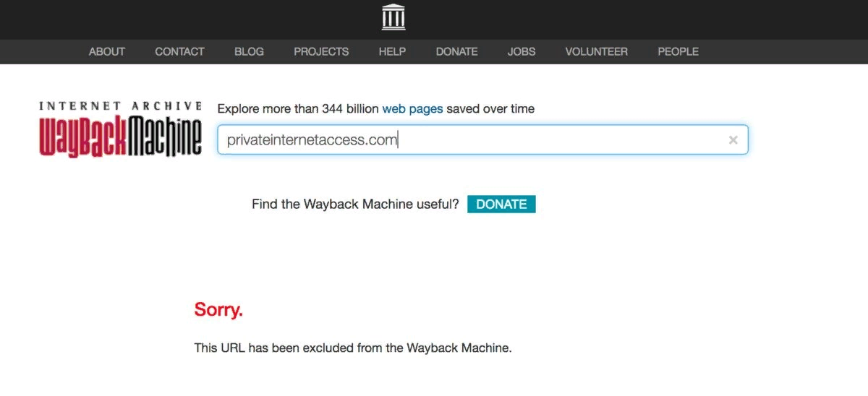The image size is (868, 396).
Task: Clear the search field with the X icon
Action: [x=733, y=140]
